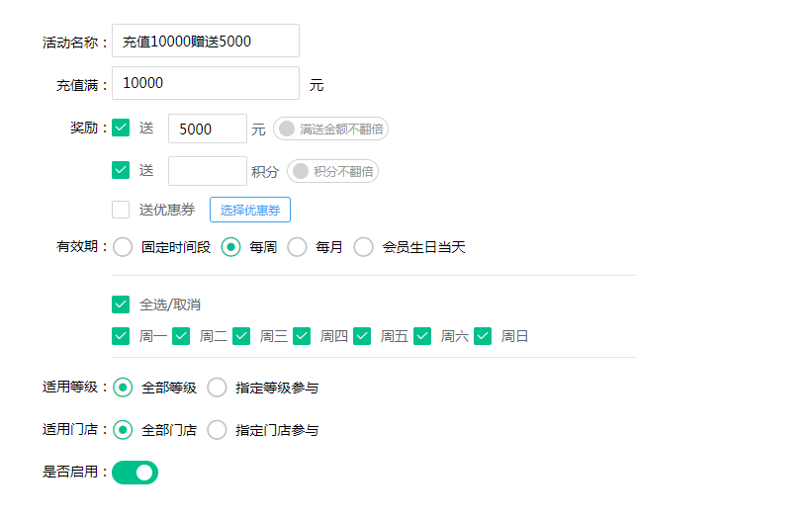Turn off the 是否启用 switch
Viewport: 812px width, 520px height.
[135, 473]
